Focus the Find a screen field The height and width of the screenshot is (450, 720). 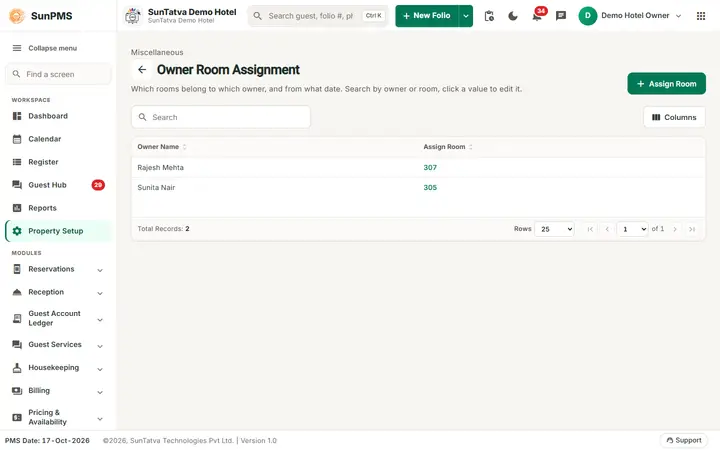(58, 74)
